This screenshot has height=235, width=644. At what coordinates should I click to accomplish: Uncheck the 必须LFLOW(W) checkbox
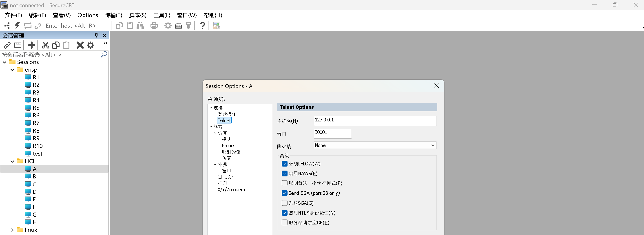pos(285,164)
